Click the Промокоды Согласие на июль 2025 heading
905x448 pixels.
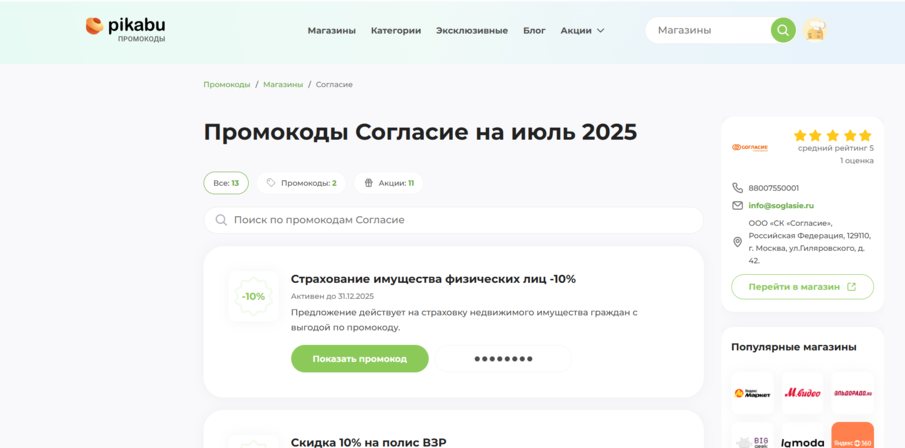[420, 132]
